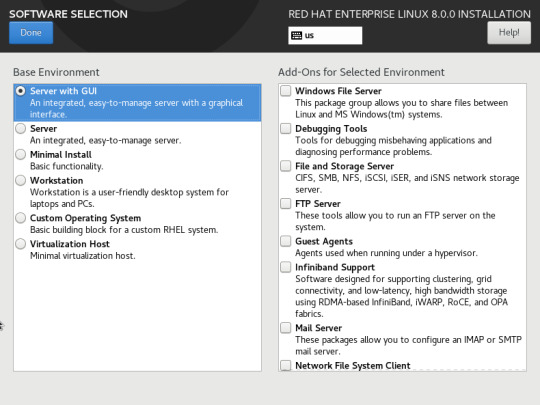Check the Debugging Tools checkbox

tap(285, 128)
